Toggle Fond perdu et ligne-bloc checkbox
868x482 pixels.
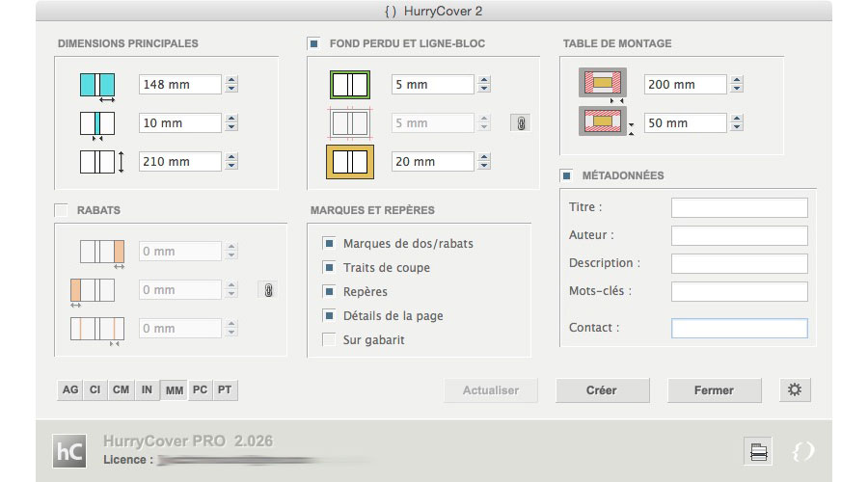coord(313,43)
